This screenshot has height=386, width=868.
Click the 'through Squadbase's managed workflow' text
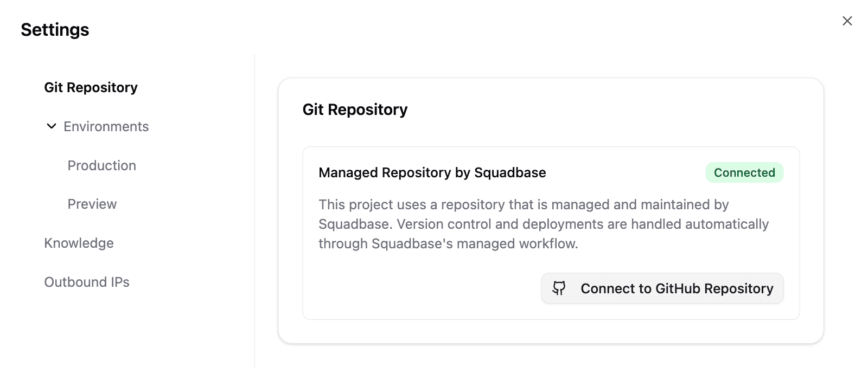click(x=448, y=243)
